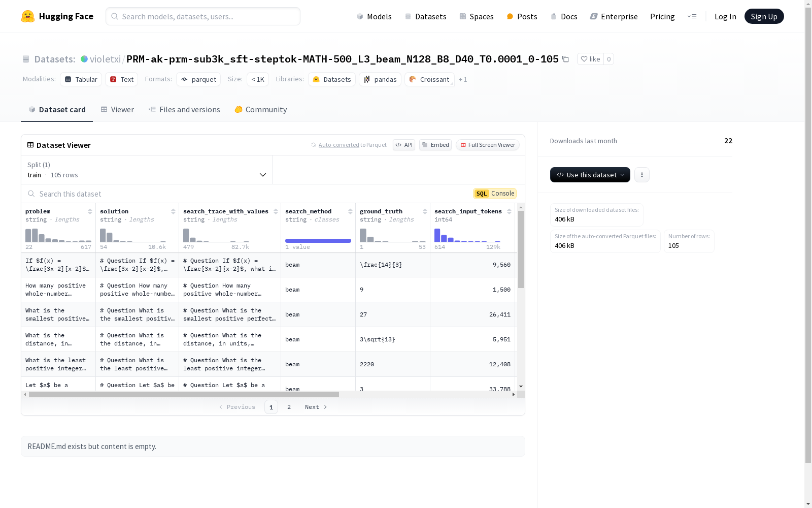812x508 pixels.
Task: Click the search_input_tokens histogram
Action: 467,235
